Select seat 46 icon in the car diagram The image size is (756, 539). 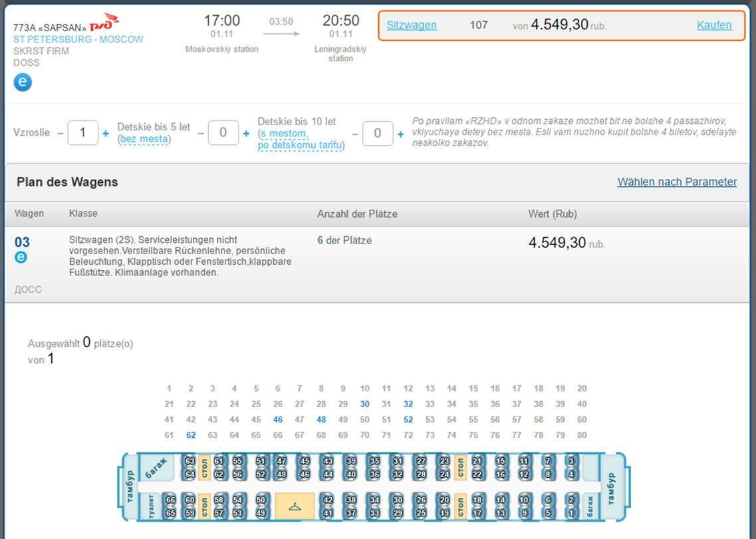[x=304, y=474]
